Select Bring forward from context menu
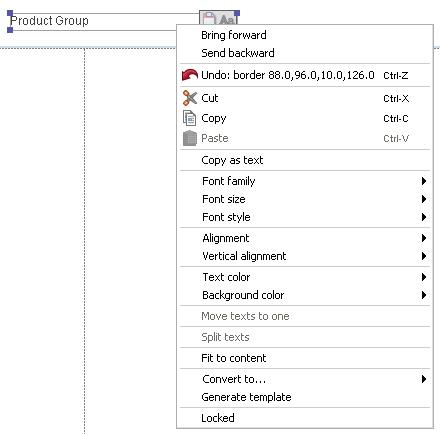440x434 pixels. click(x=305, y=35)
